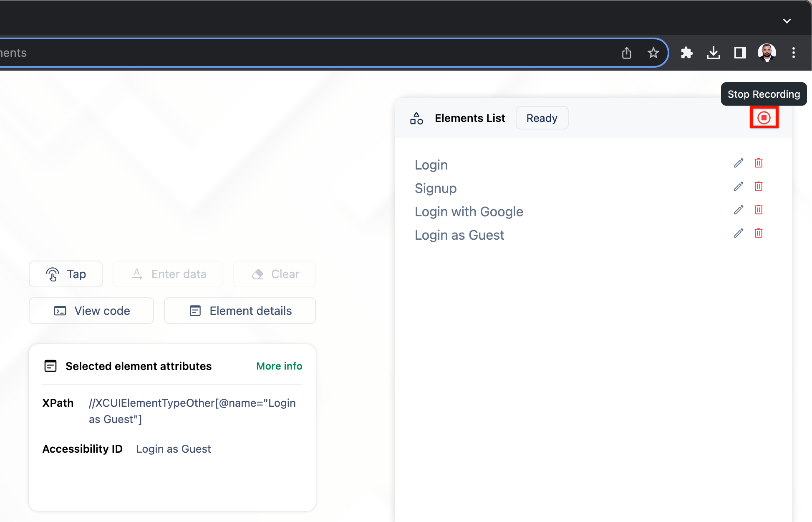Select Login as Guest in the list
Screen dimensions: 812x522
tap(459, 235)
